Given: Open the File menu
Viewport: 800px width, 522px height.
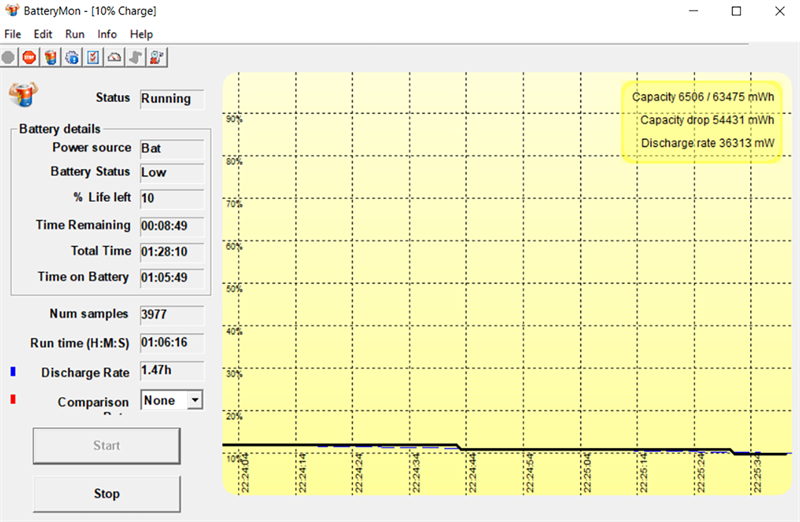Looking at the screenshot, I should click(13, 34).
